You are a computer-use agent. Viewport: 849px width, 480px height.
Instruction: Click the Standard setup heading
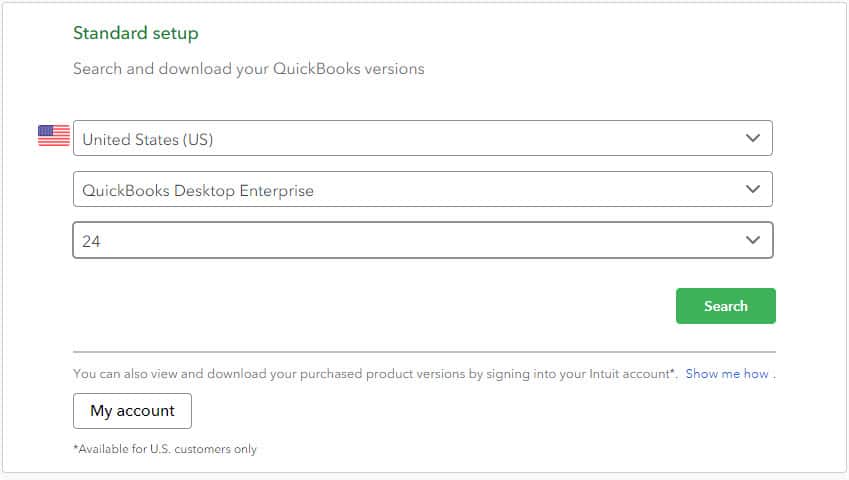point(136,33)
